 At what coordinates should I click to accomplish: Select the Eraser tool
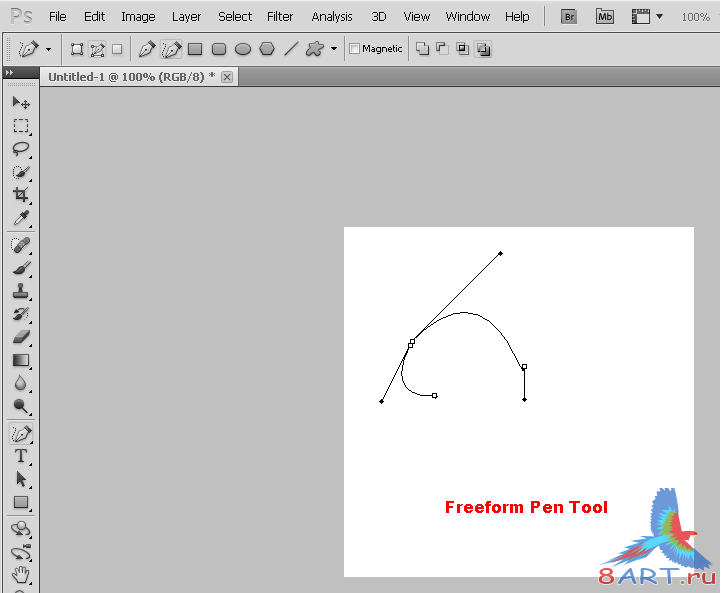21,337
